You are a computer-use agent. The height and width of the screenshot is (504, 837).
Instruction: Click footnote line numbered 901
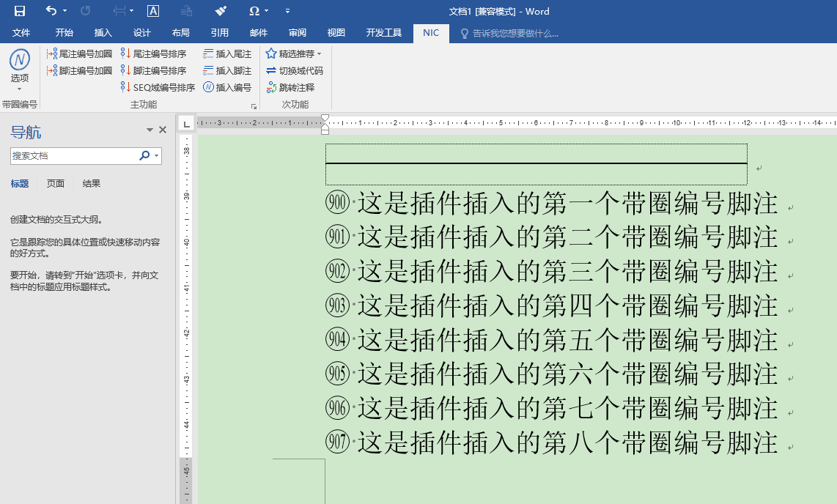point(551,237)
